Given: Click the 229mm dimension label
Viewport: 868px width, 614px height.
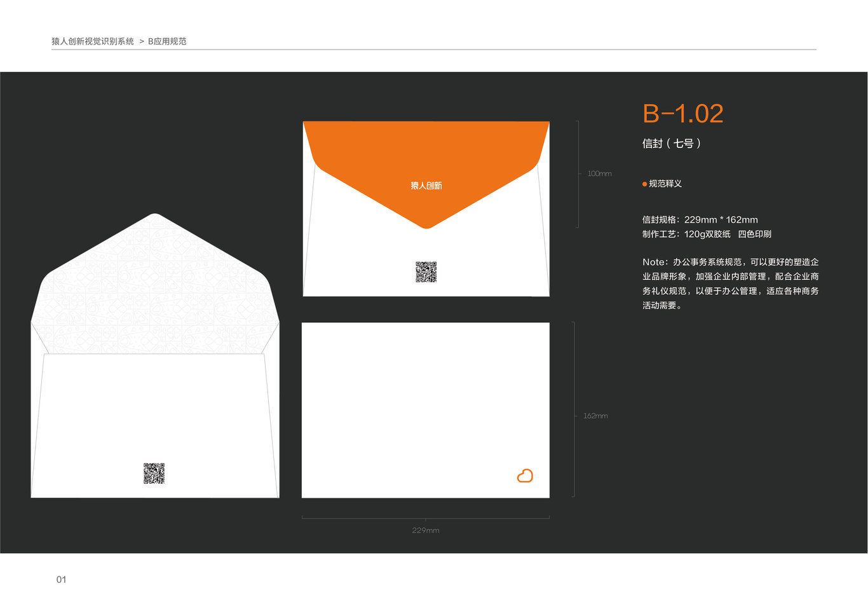Looking at the screenshot, I should 426,530.
